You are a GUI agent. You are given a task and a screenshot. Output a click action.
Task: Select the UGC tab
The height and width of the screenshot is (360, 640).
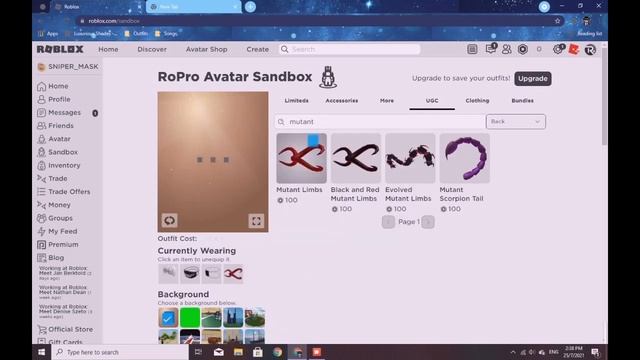click(x=432, y=100)
